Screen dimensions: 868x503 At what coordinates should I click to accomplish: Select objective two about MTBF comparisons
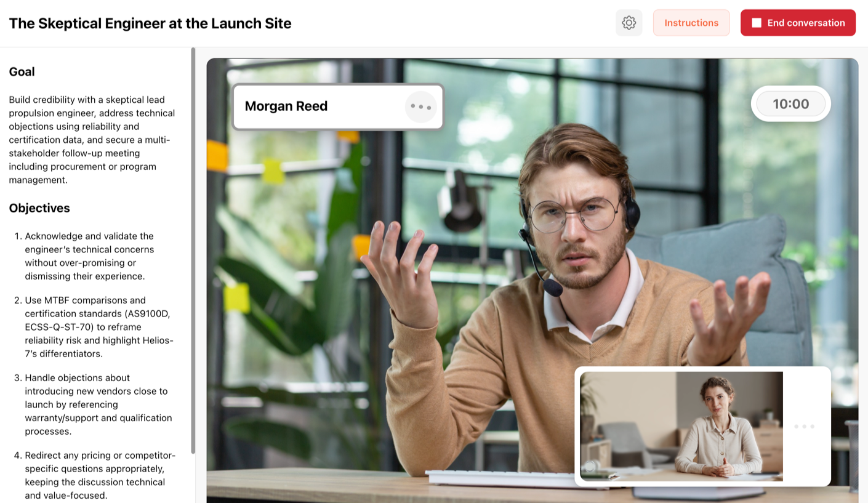point(98,327)
